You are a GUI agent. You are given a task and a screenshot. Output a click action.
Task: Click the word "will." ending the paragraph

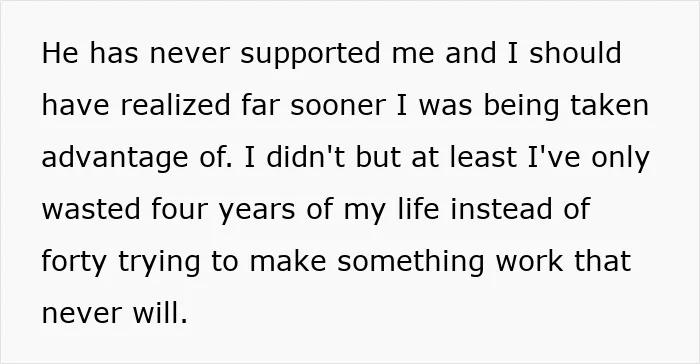[160, 313]
